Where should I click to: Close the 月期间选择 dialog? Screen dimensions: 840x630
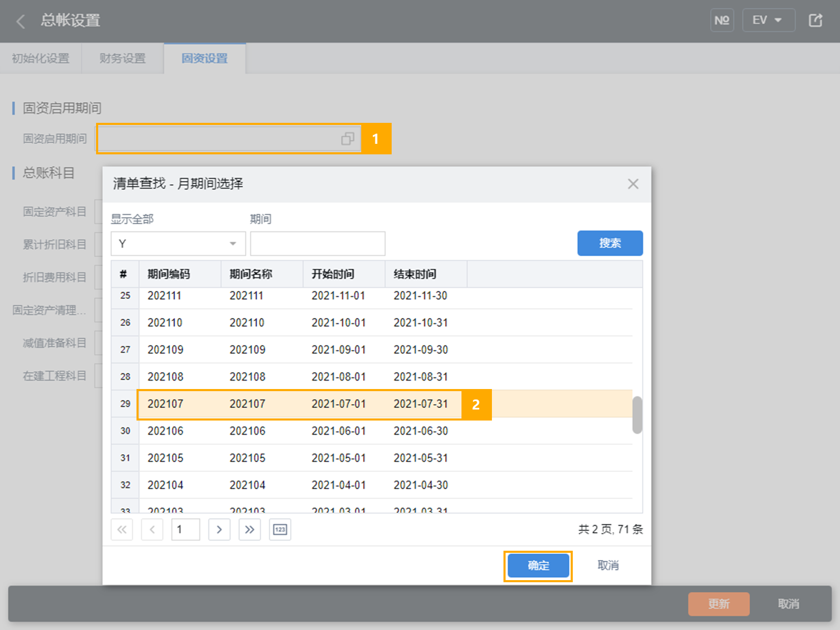[x=633, y=184]
